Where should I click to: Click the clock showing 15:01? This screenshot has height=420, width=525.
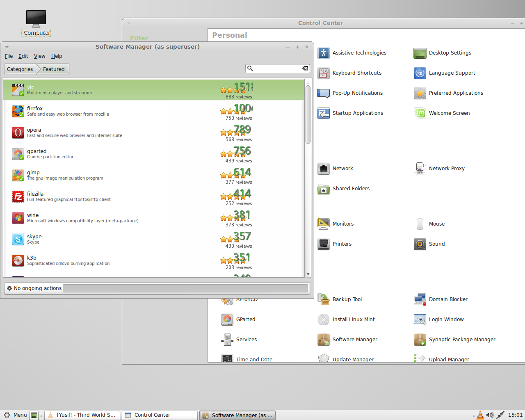(516, 415)
